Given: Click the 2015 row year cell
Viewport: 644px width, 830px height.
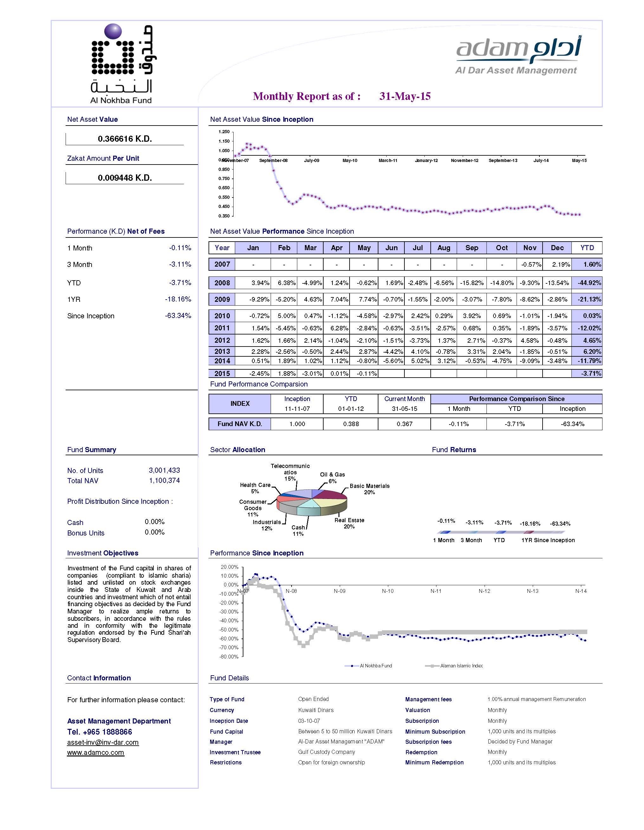Looking at the screenshot, I should (222, 373).
